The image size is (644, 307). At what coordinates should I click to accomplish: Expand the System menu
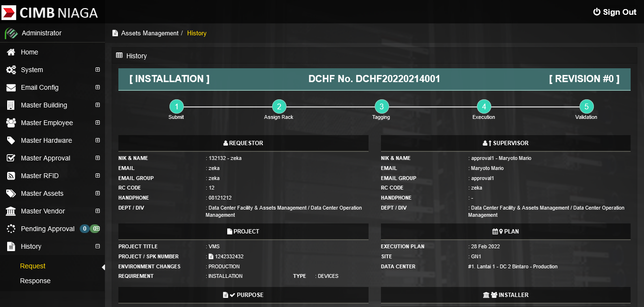[x=97, y=70]
